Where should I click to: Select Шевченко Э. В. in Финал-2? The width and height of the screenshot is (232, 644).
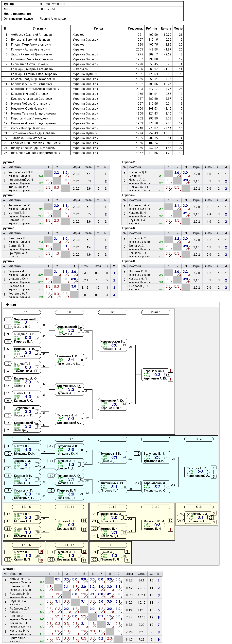tap(20, 586)
